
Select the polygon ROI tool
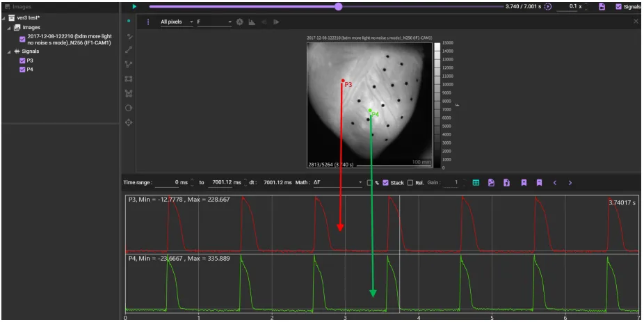pyautogui.click(x=129, y=93)
